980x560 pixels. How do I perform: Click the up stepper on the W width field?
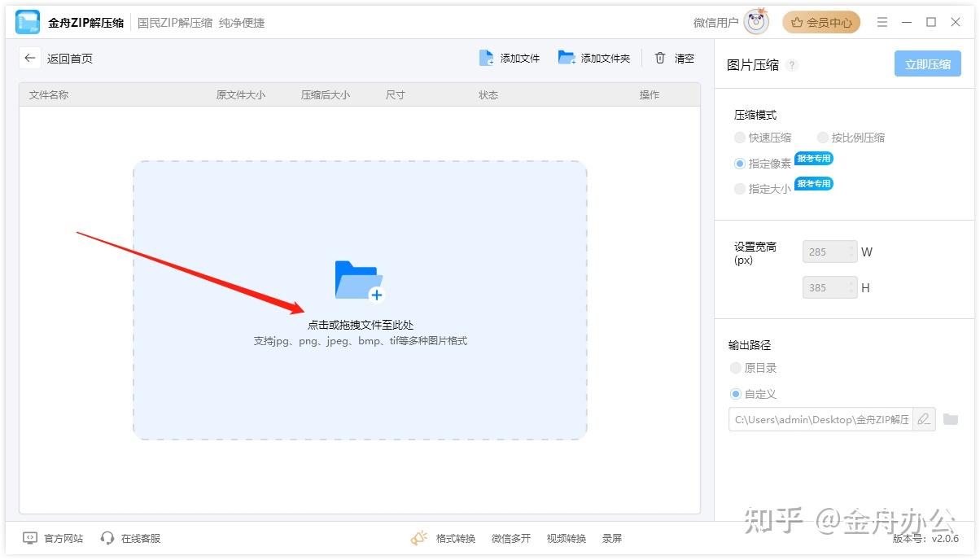851,247
